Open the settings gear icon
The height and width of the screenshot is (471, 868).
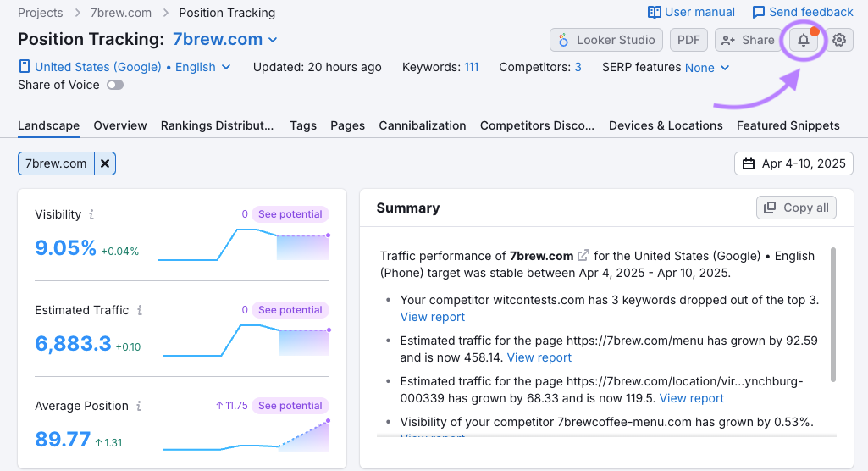pos(839,40)
